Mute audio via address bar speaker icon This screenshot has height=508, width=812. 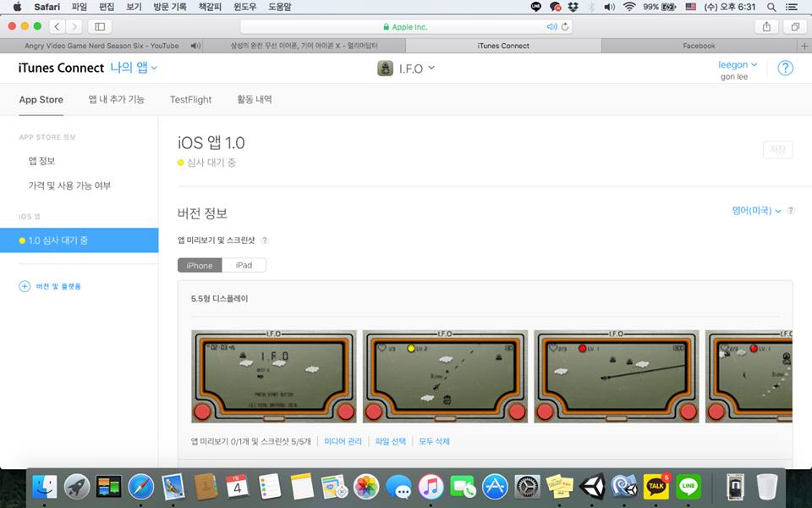point(551,26)
